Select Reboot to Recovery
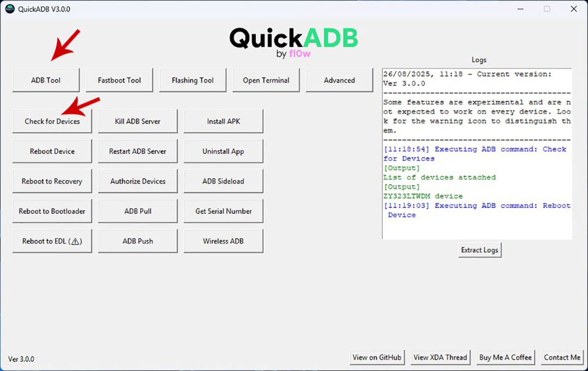 pos(52,181)
